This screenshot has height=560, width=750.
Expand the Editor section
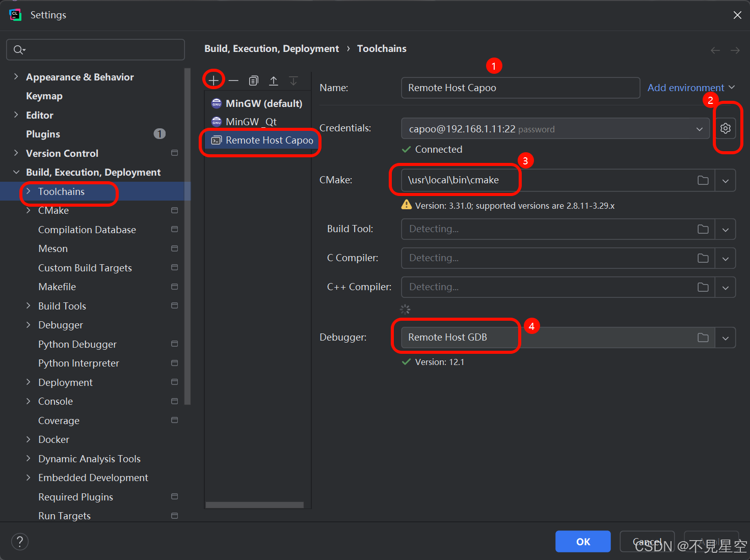click(16, 115)
